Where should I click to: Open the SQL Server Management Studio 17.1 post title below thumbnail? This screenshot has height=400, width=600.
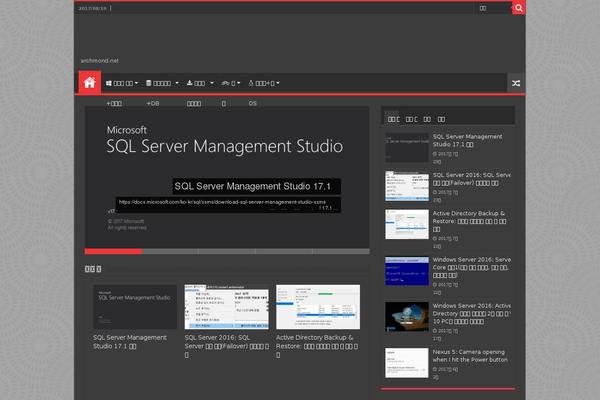coord(130,342)
